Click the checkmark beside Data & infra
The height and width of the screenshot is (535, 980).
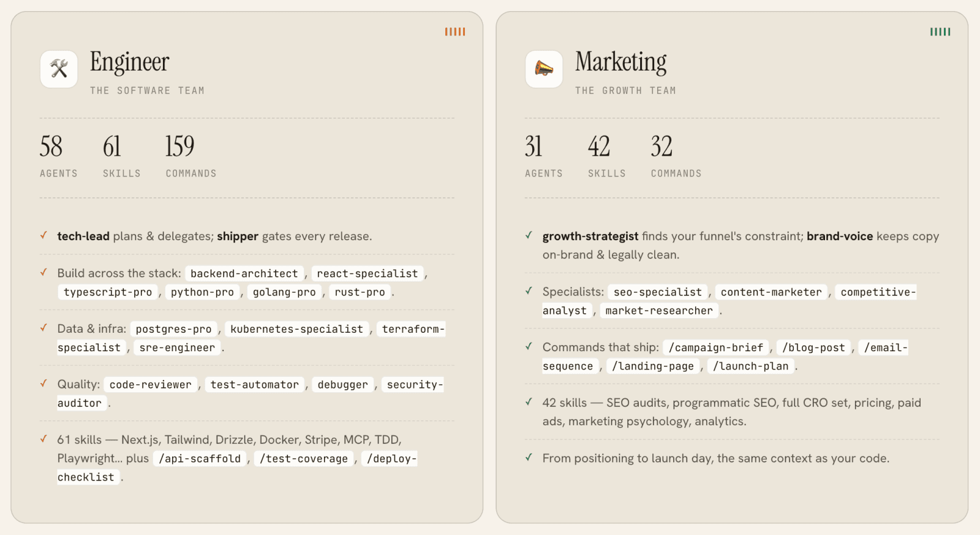pyautogui.click(x=43, y=328)
